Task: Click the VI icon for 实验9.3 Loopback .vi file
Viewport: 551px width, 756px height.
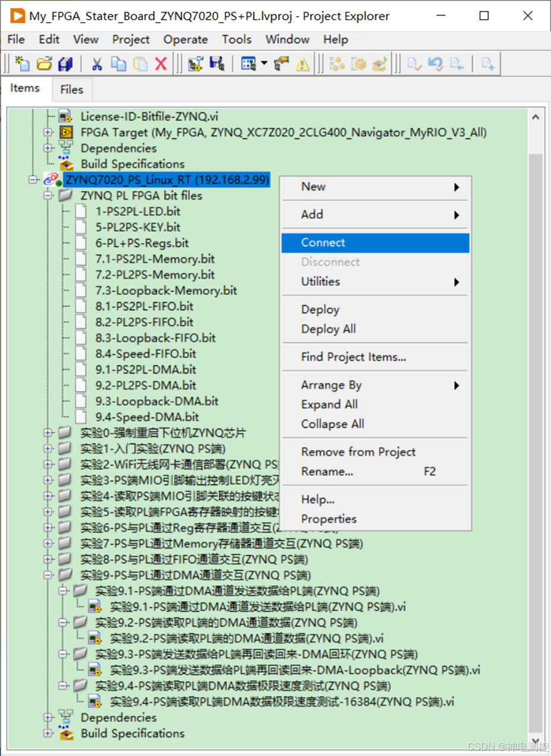Action: [x=95, y=670]
